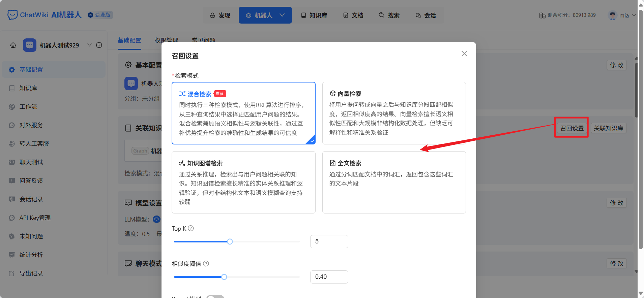Open 统计分析 in the left sidebar
644x298 pixels.
click(x=54, y=255)
